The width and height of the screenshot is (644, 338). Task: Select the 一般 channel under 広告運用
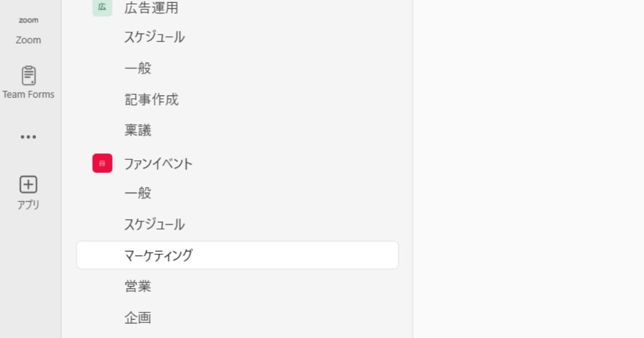coord(137,68)
